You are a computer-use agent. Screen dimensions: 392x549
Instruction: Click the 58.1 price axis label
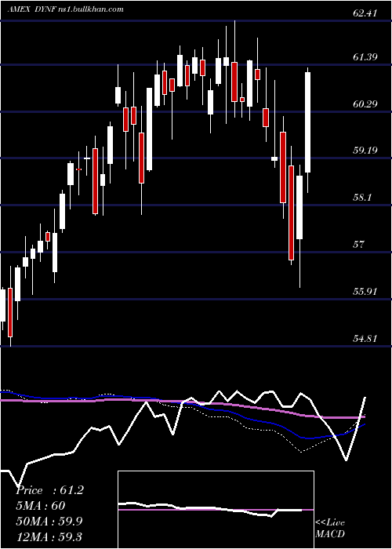362,197
